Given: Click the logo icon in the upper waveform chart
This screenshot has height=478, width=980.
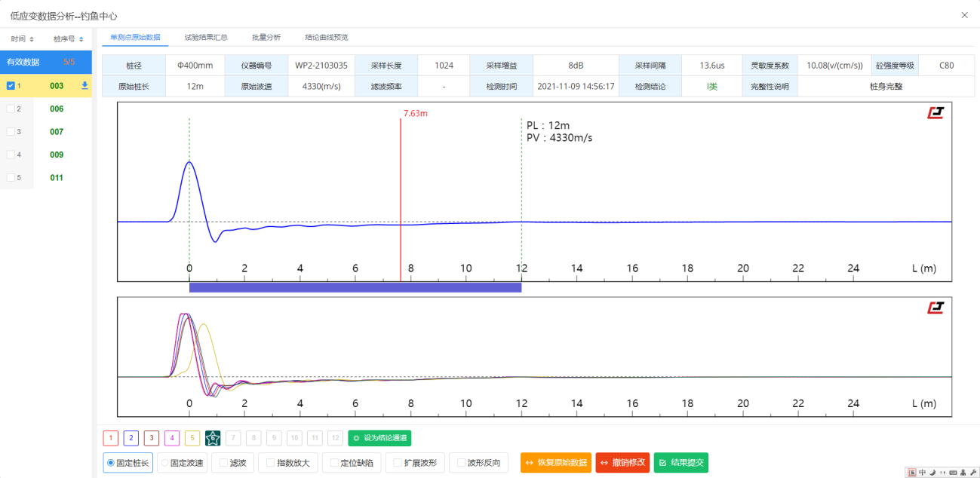Looking at the screenshot, I should (935, 113).
